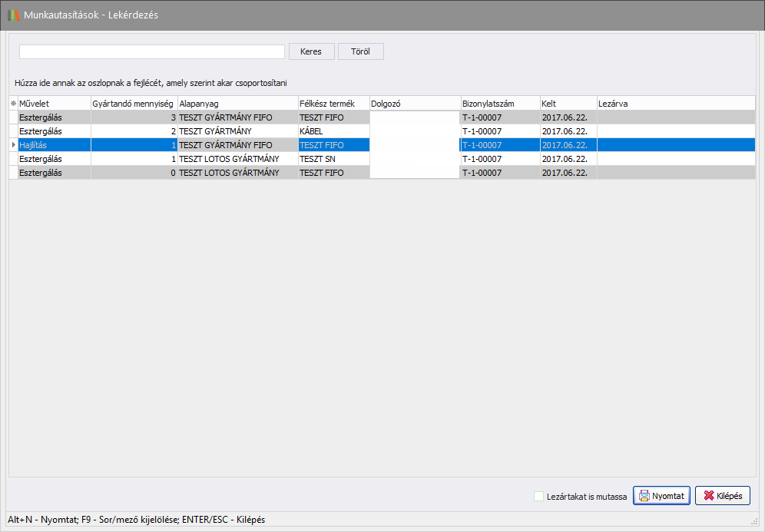This screenshot has height=532, width=765.
Task: Click the Félkész termék column header
Action: (333, 103)
